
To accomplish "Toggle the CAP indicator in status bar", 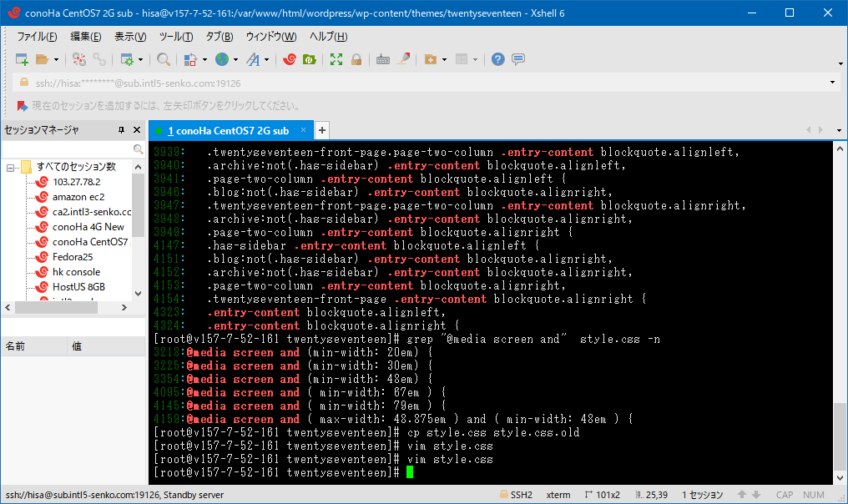I will (785, 494).
